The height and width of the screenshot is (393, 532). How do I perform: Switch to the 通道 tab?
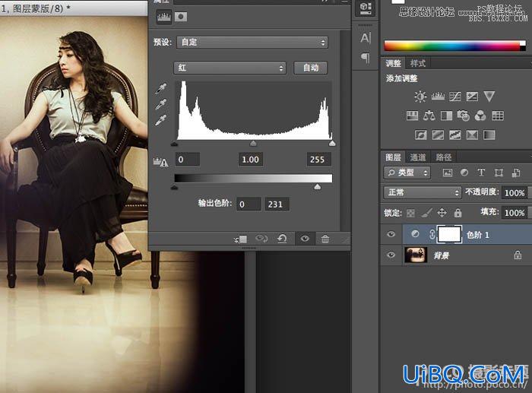point(418,157)
